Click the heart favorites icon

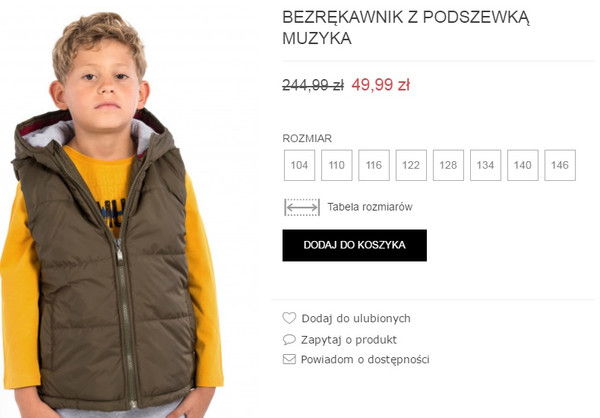point(289,318)
